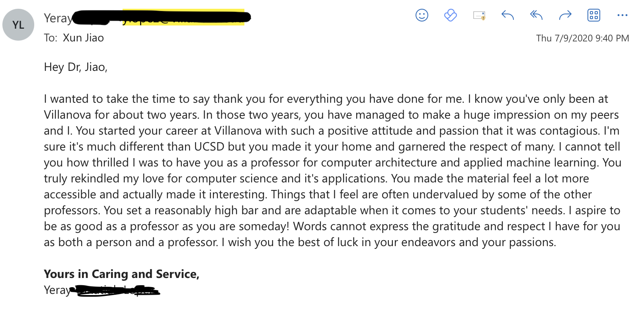Select the highlighted redacted sender email address
Viewport: 644px width, 317px height.
[x=183, y=17]
